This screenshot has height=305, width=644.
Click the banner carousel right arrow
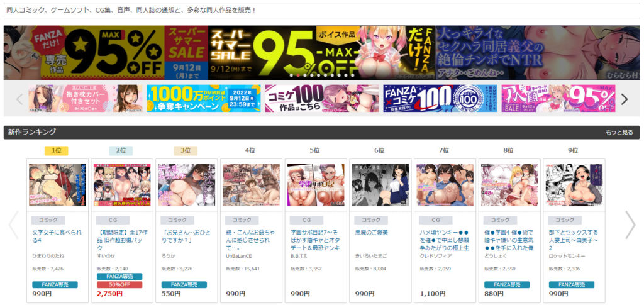624,99
